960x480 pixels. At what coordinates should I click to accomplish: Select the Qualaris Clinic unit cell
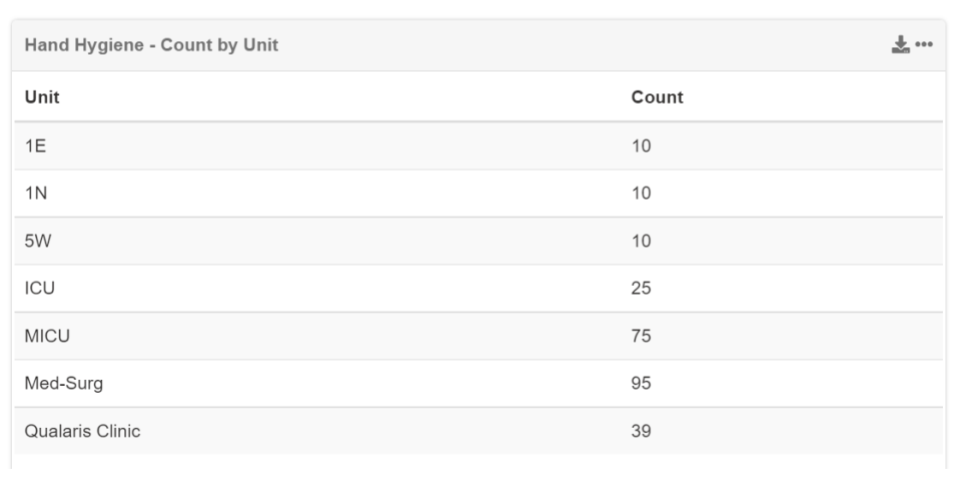coord(82,431)
